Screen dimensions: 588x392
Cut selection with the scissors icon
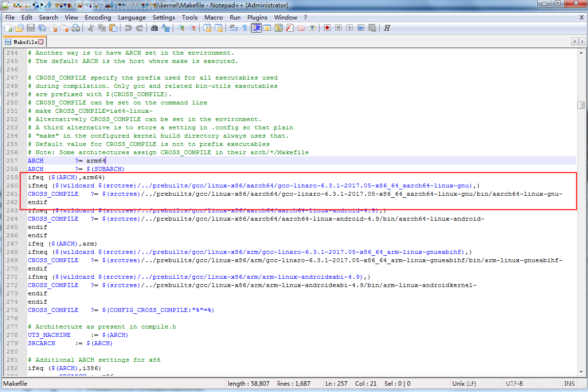[x=91, y=28]
